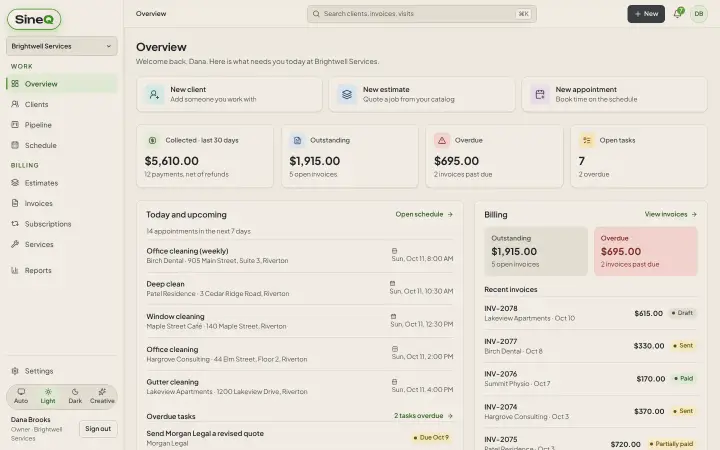Viewport: 720px width, 450px height.
Task: Switch theme to Auto
Action: 21,396
